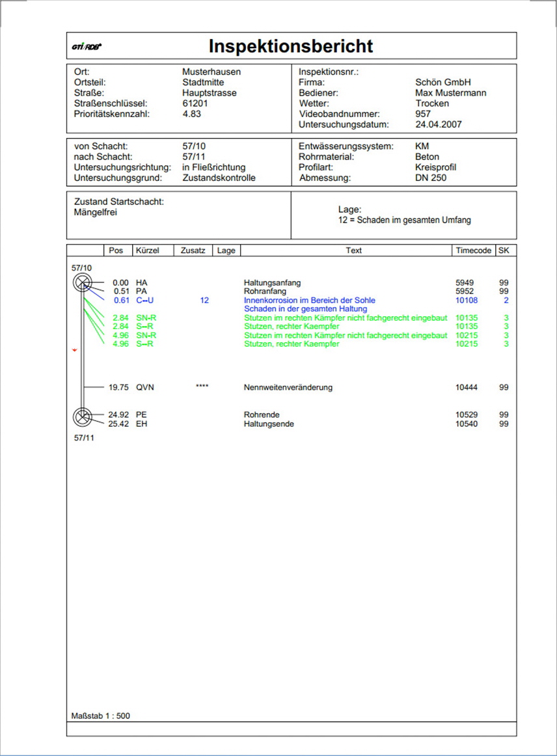Select the start manhole symbol near 57/10
Viewport: 557px width, 756px height.
pos(83,281)
